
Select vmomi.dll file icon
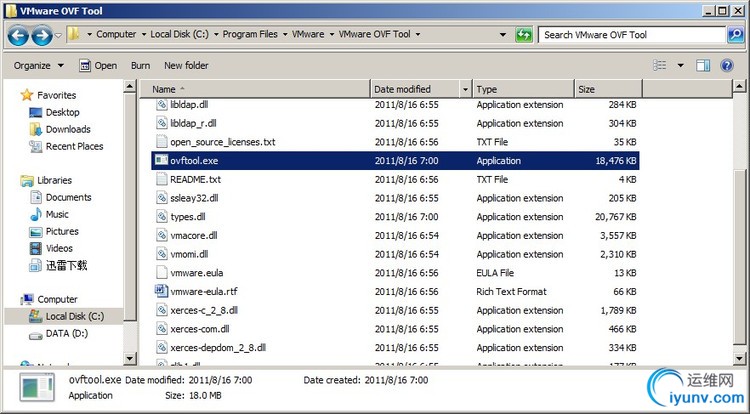[x=162, y=254]
